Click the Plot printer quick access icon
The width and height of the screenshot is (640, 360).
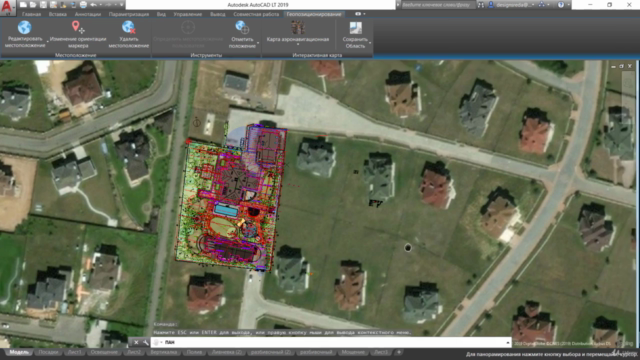click(x=83, y=5)
